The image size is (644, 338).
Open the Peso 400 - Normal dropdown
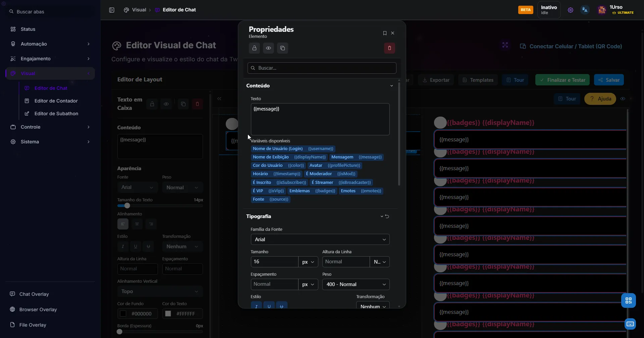point(356,284)
